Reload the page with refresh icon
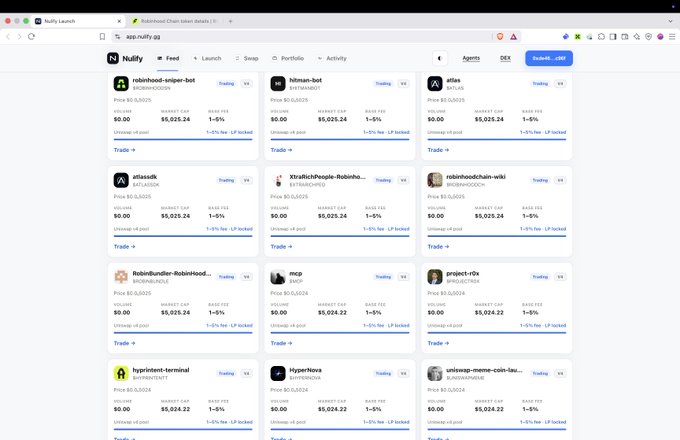Screen dimensions: 680x440 tap(31, 36)
